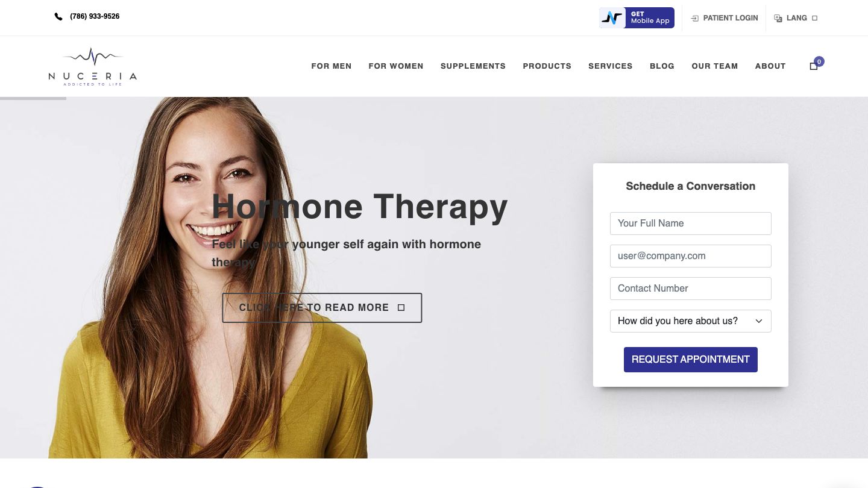Click the square icon after LANG

[815, 18]
